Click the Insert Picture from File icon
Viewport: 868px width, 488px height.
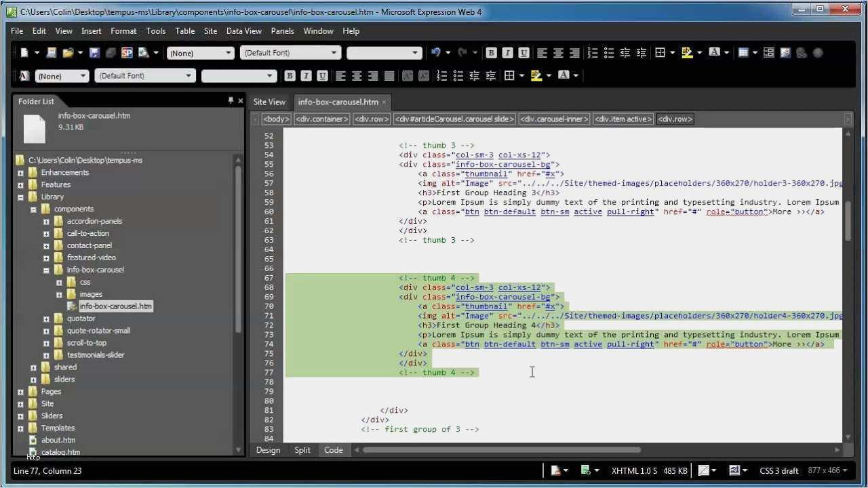tap(785, 53)
